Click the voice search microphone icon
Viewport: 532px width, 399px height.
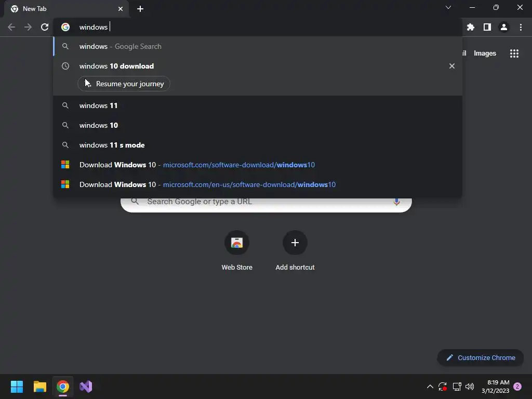coord(396,202)
